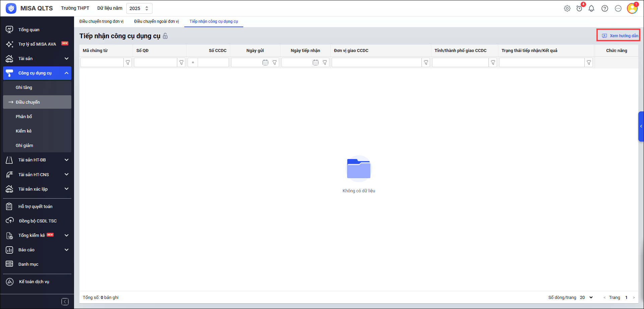
Task: Open filter options for Trạng thái tiếp nhận column
Action: 589,62
